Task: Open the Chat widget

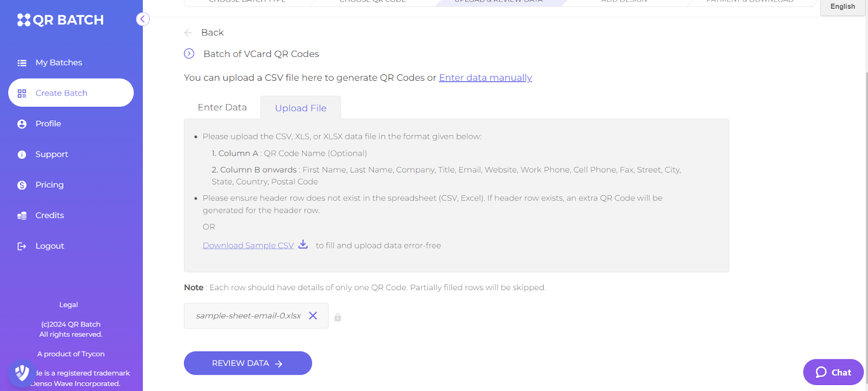Action: [x=833, y=372]
